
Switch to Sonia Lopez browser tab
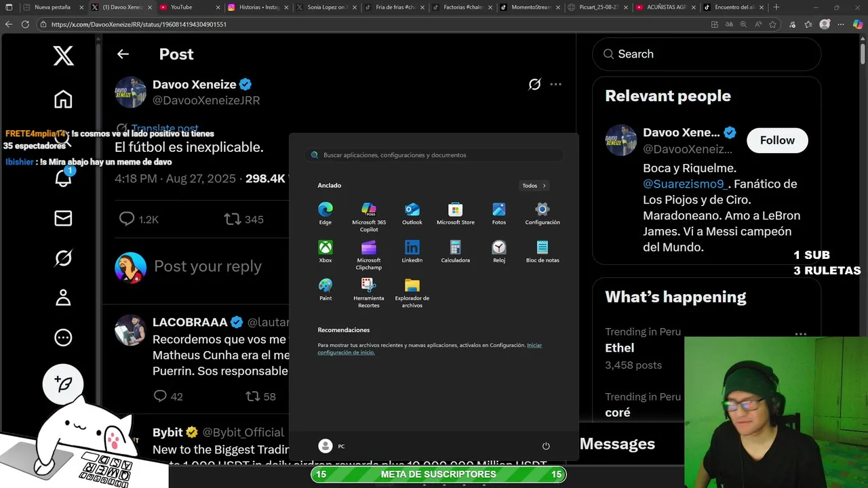(x=325, y=7)
